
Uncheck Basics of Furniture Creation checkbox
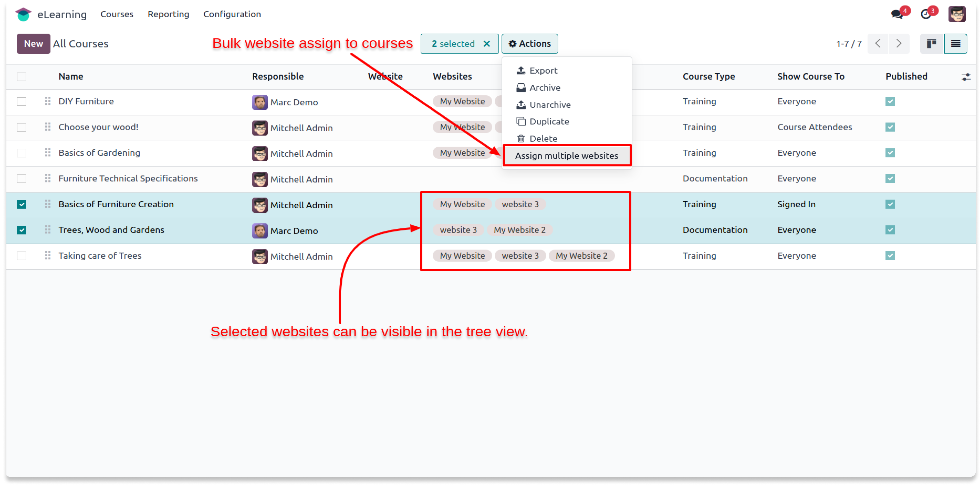tap(22, 204)
